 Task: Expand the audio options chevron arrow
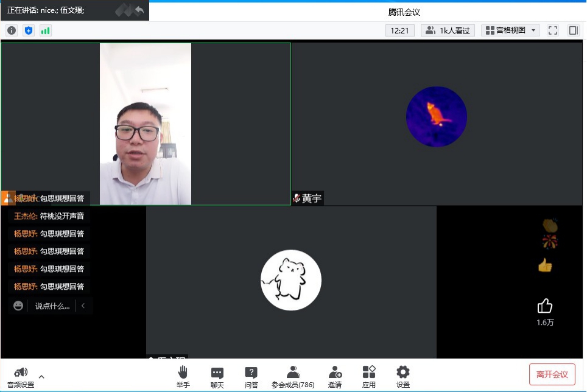(x=41, y=376)
